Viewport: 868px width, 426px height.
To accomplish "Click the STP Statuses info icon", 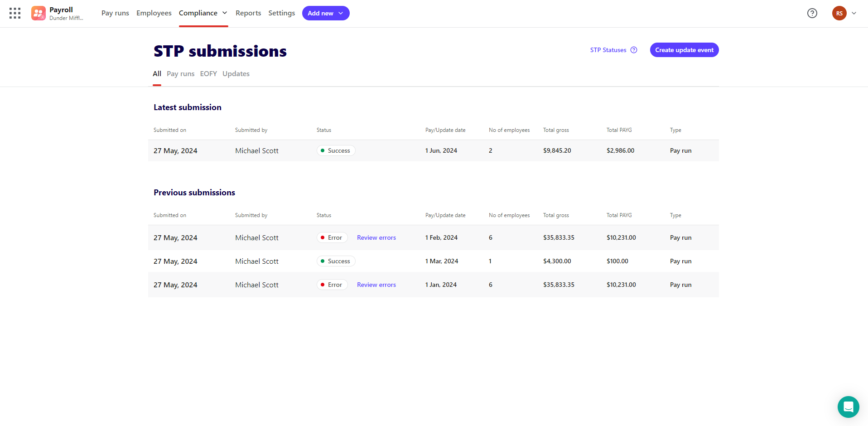I will coord(634,50).
